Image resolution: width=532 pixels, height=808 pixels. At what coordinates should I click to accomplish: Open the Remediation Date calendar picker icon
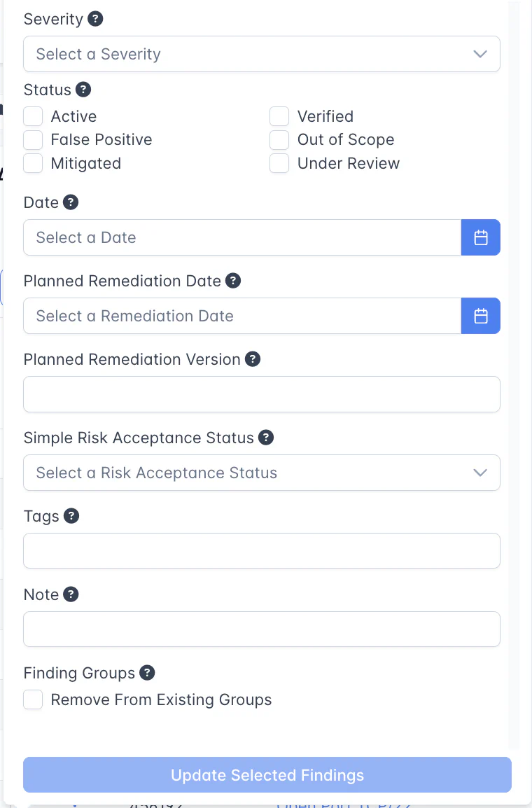pos(480,316)
